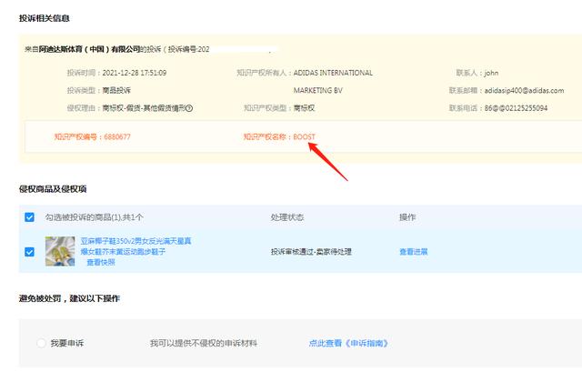Click the 投诉审核通过-卖家待处理 status text
The height and width of the screenshot is (392, 582).
coord(311,252)
